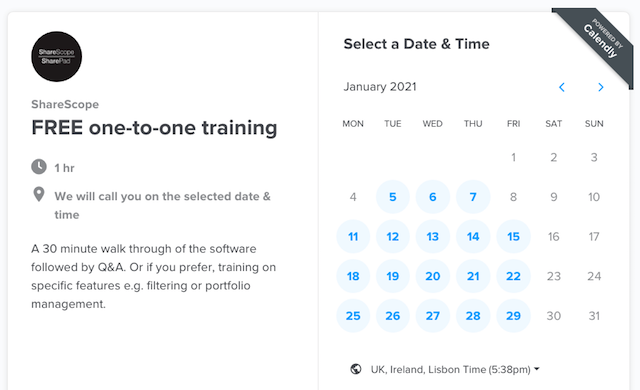
Task: Select Thursday January 28
Action: [x=473, y=316]
